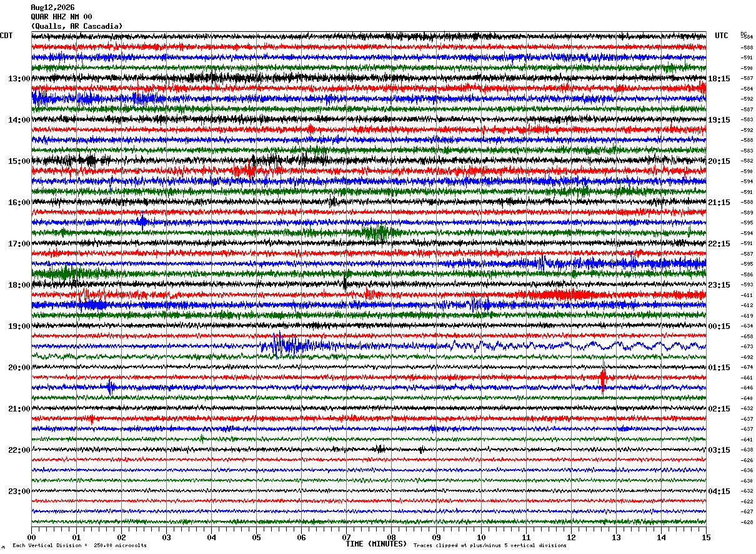Click the DC offset value -619
This screenshot has width=756, height=554.
tap(747, 316)
